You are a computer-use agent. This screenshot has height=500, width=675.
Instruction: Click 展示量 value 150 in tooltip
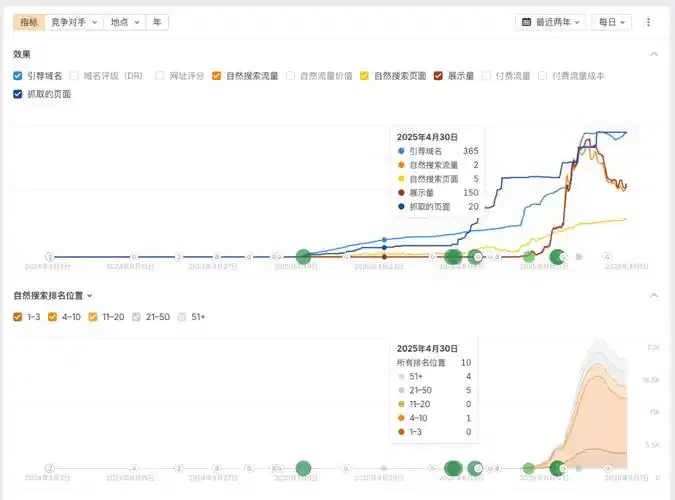pos(471,193)
